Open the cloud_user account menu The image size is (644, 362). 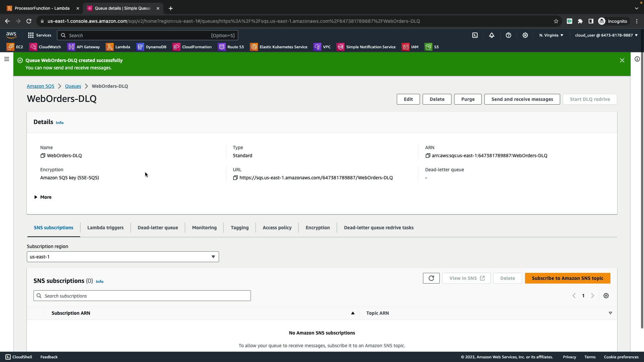pyautogui.click(x=606, y=35)
